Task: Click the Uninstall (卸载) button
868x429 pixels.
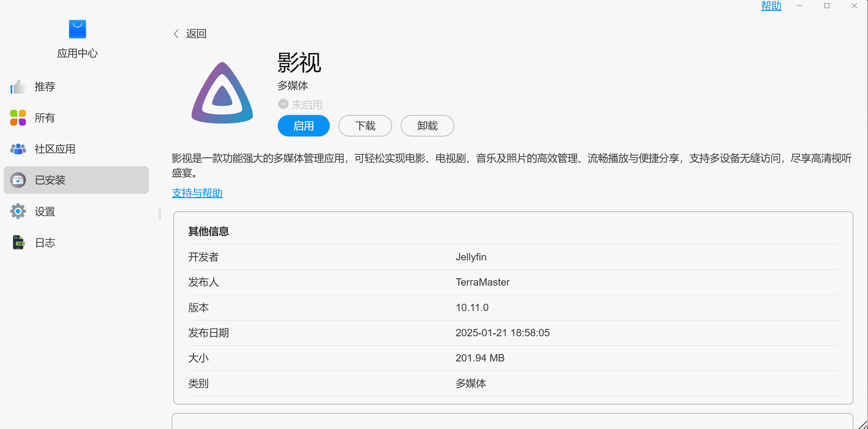Action: pyautogui.click(x=427, y=126)
